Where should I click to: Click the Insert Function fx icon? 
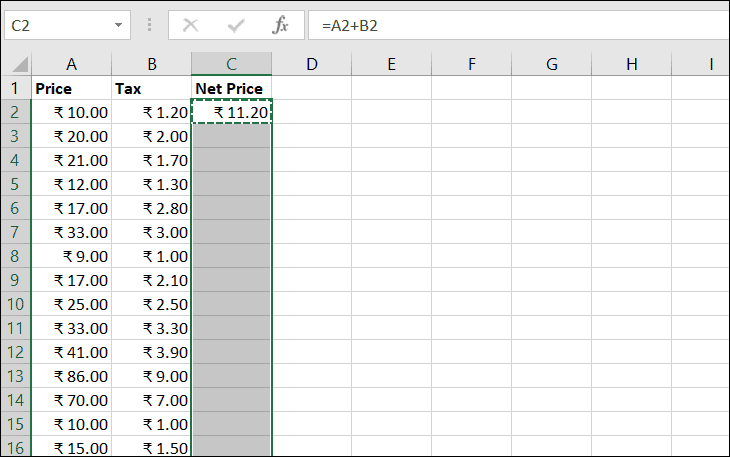point(280,25)
